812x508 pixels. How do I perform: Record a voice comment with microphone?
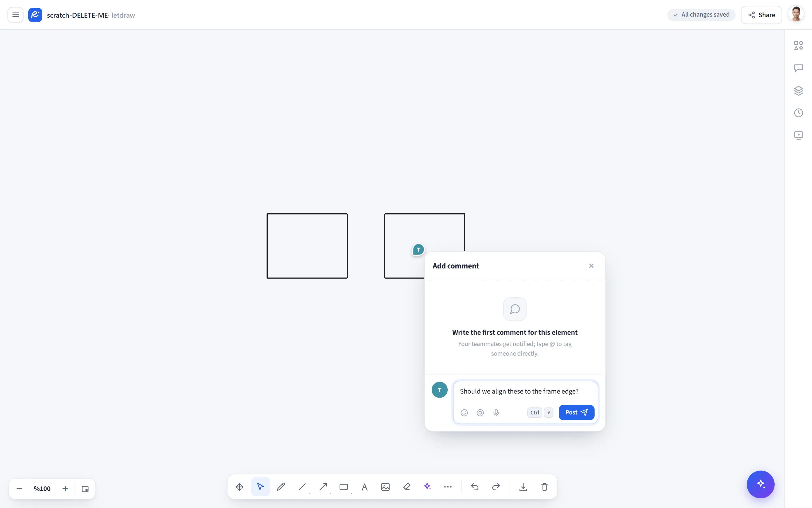pos(496,413)
